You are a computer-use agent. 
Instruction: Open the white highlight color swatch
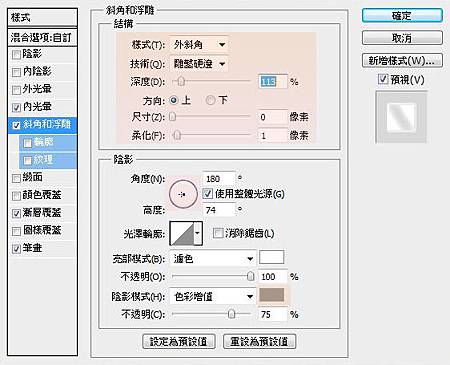[x=272, y=258]
